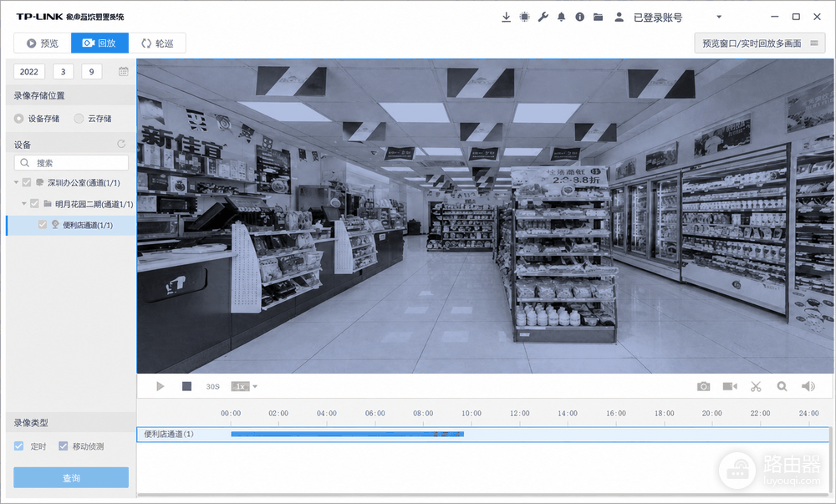
Task: Select the scissors clip tool
Action: point(756,386)
